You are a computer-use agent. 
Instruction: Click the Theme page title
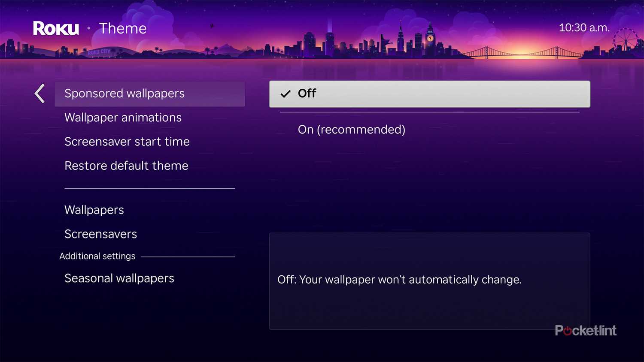click(x=123, y=28)
